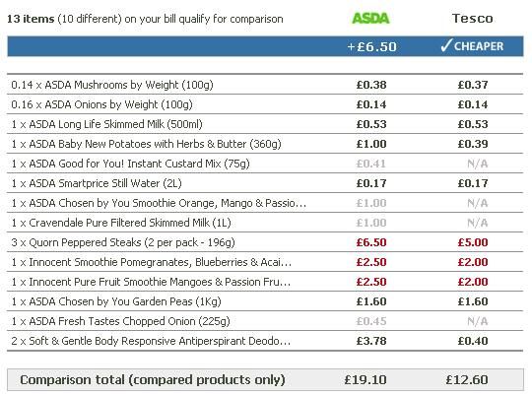Expand truncated ASDA Smoothie Orange Mango name
532x396 pixels.
pos(159,203)
